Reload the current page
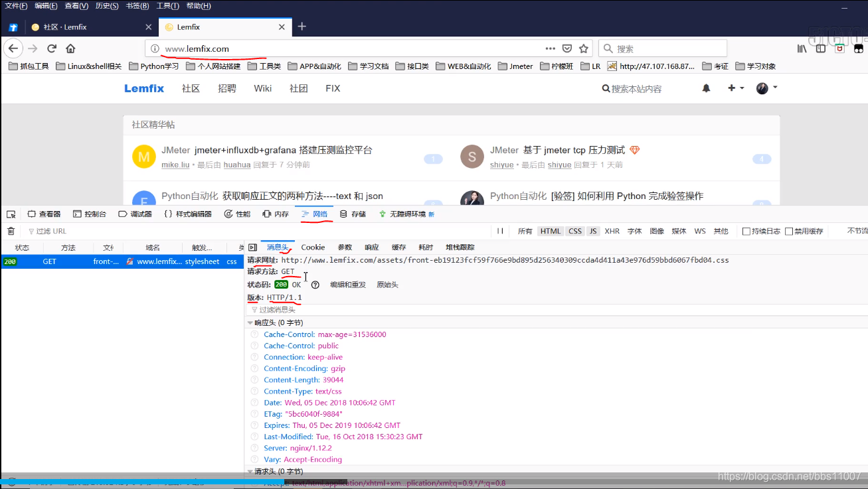 pyautogui.click(x=52, y=48)
